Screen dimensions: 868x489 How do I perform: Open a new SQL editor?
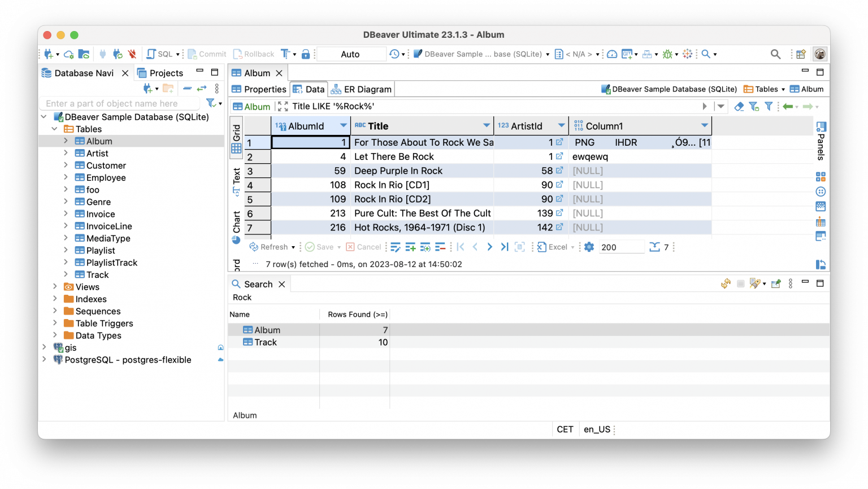coord(158,54)
